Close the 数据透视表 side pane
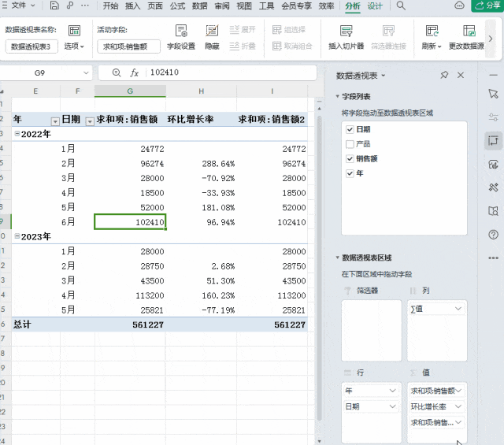The width and height of the screenshot is (504, 445). pos(461,75)
